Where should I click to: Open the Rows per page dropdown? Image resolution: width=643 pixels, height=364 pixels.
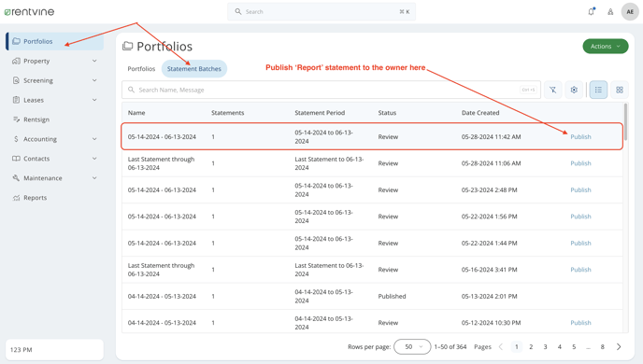coord(412,347)
